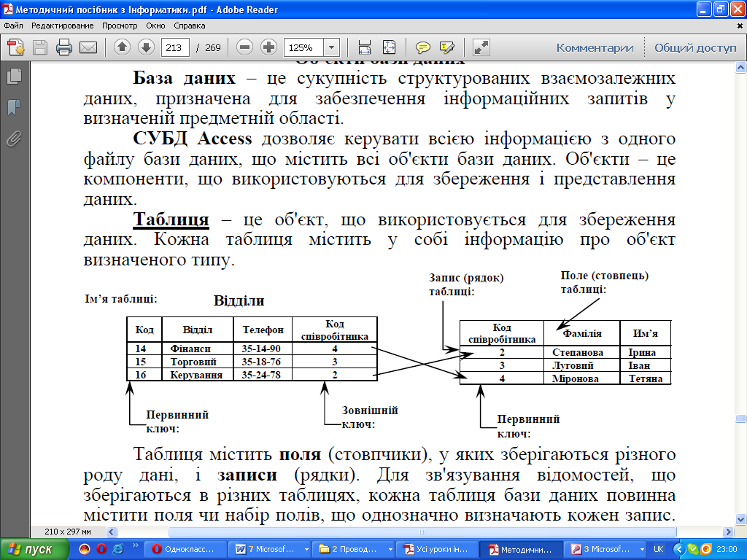Image resolution: width=747 pixels, height=560 pixels.
Task: Expand hidden tray icons arrow
Action: tap(679, 549)
